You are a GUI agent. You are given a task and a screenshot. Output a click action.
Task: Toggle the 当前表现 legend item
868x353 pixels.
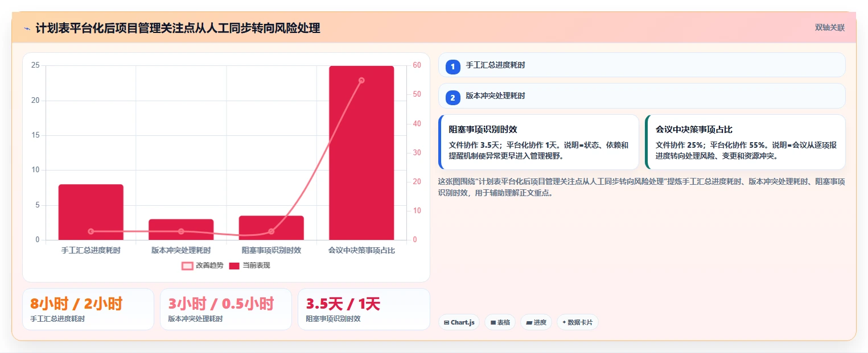pyautogui.click(x=249, y=265)
